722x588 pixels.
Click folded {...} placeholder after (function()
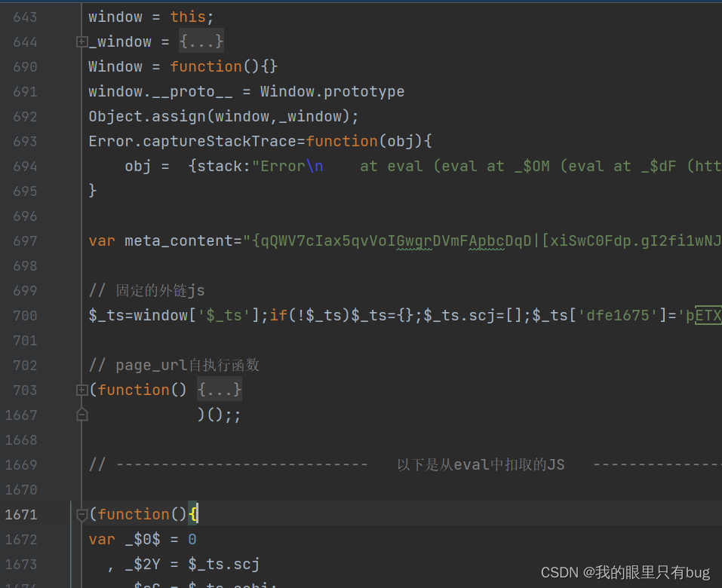(220, 390)
